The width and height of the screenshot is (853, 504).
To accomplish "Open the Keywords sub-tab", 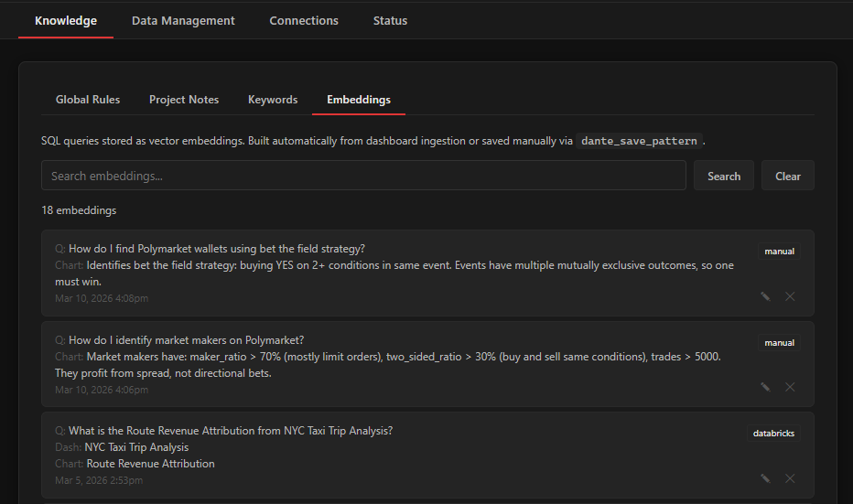I will (x=273, y=100).
